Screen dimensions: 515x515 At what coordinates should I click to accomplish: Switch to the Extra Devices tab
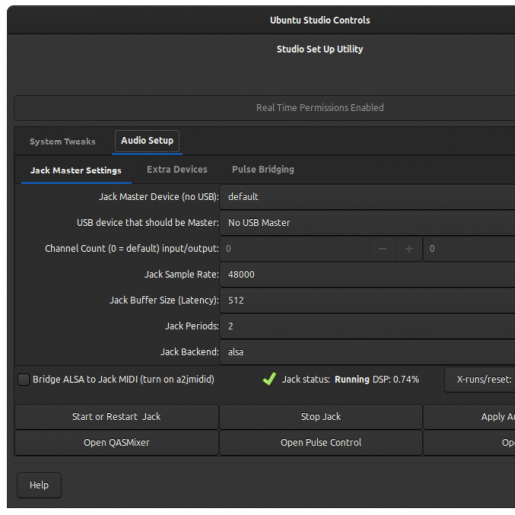point(177,169)
